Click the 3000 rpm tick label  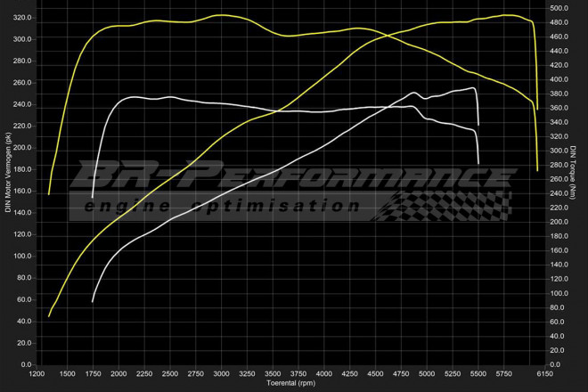pos(222,373)
